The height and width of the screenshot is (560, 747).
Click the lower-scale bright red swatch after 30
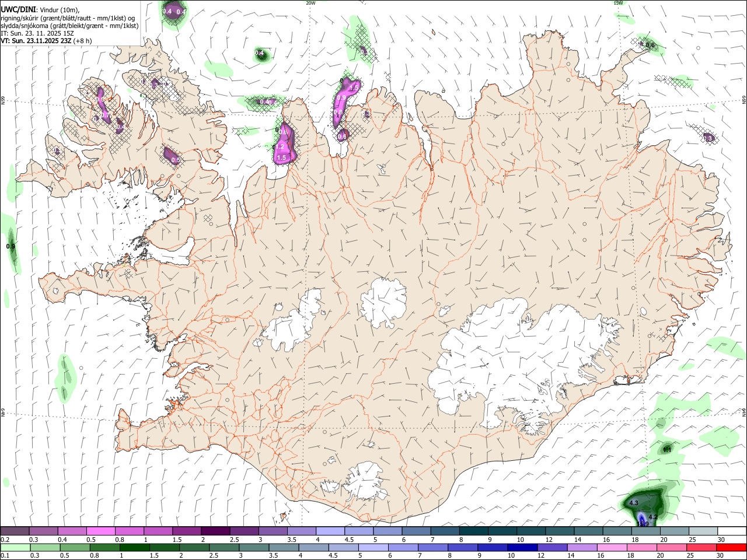pyautogui.click(x=731, y=548)
